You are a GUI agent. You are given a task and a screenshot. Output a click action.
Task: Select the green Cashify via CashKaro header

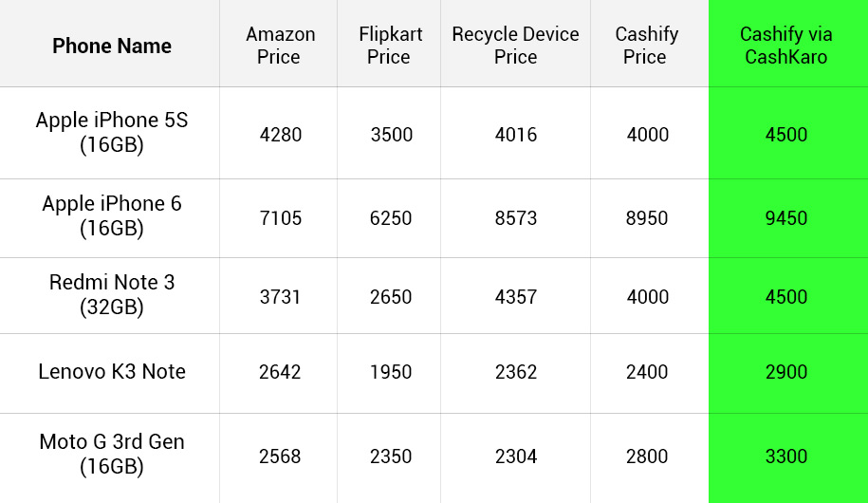coord(786,46)
